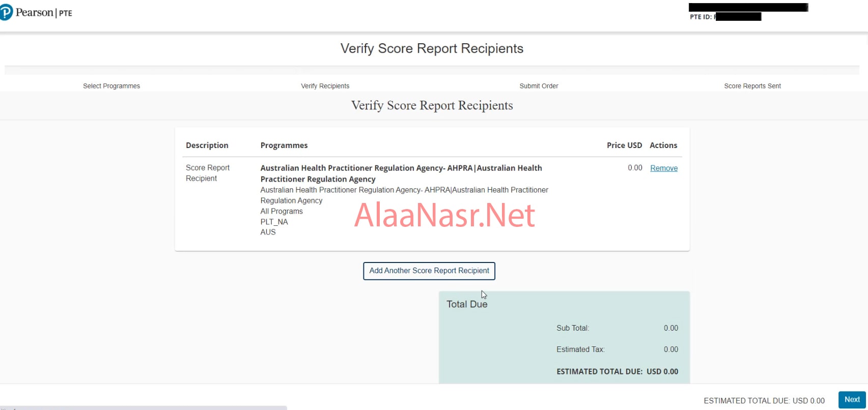Click the Sub Total amount row

[x=617, y=328]
